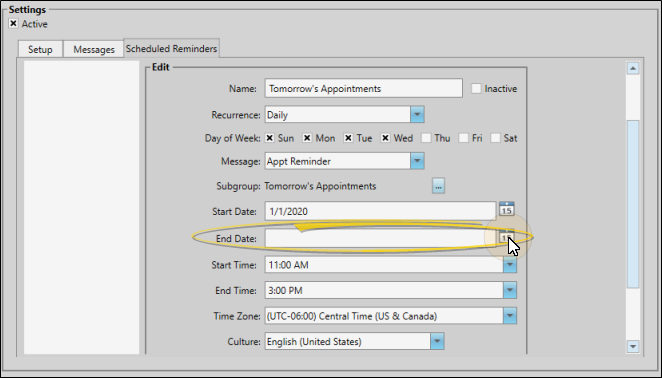Toggle the Active checkbox

point(13,24)
